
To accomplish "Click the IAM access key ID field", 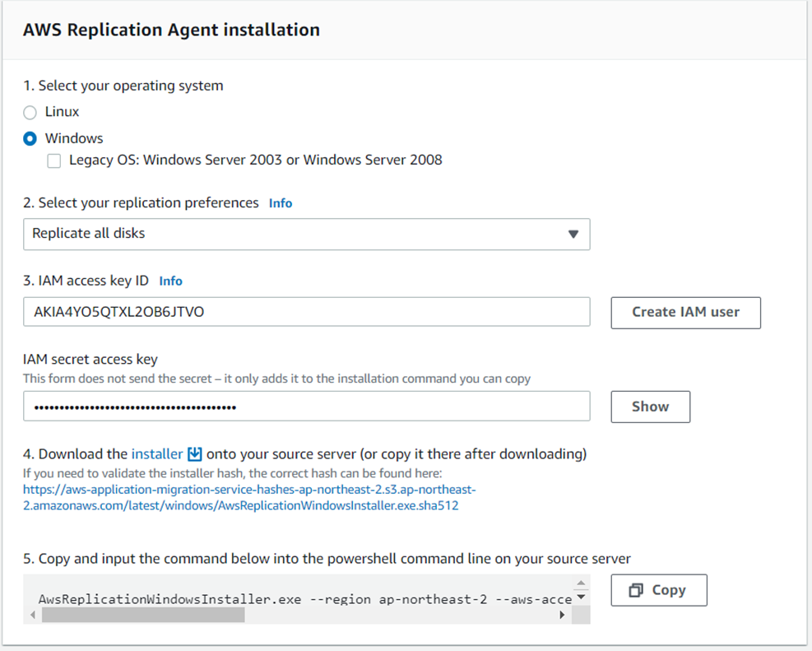I will pos(307,312).
